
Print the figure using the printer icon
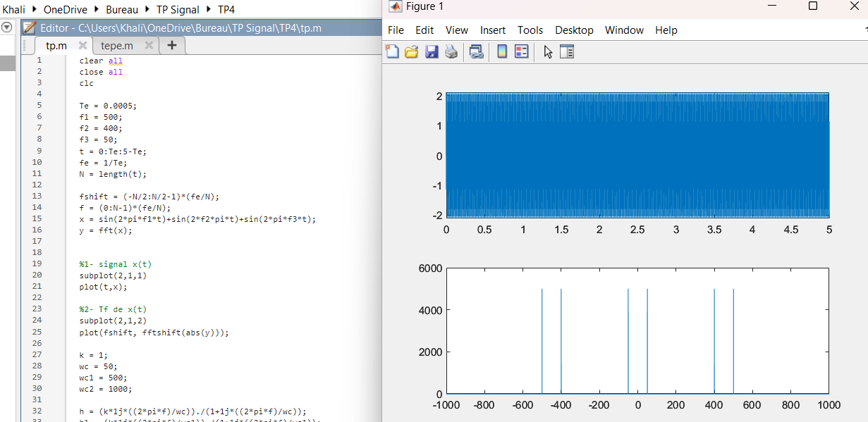451,51
